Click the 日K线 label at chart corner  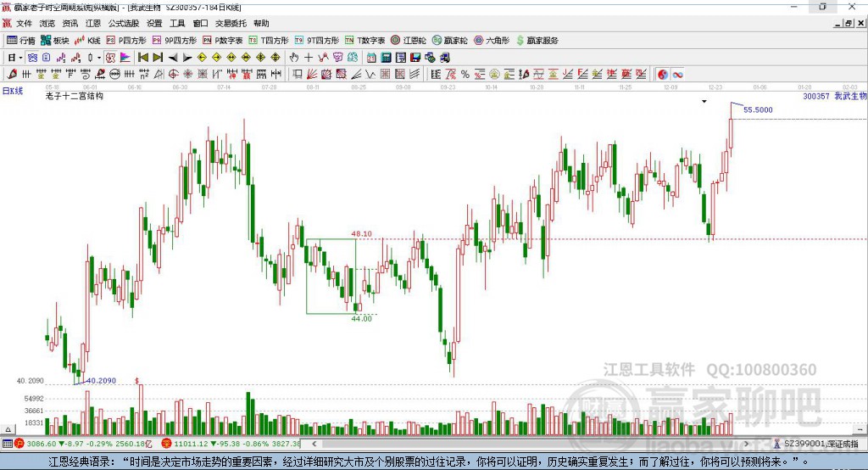coord(13,91)
